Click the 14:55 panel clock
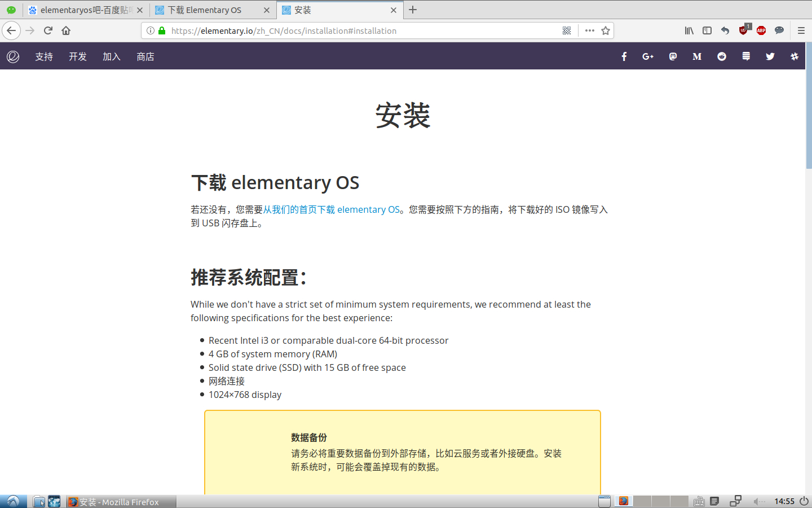The image size is (812, 508). [x=784, y=501]
